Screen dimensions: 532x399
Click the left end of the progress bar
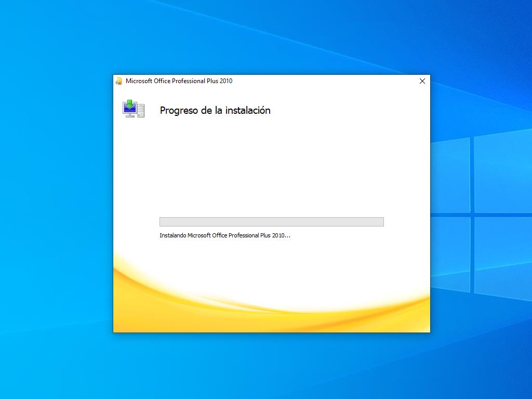pos(162,222)
